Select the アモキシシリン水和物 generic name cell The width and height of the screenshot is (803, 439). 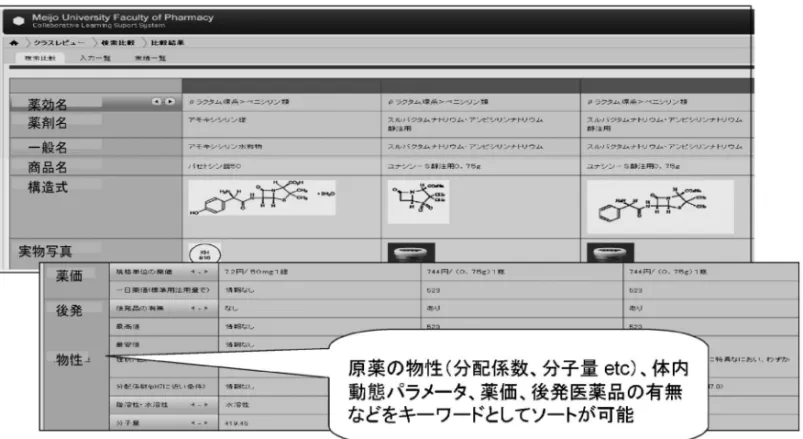tap(281, 147)
